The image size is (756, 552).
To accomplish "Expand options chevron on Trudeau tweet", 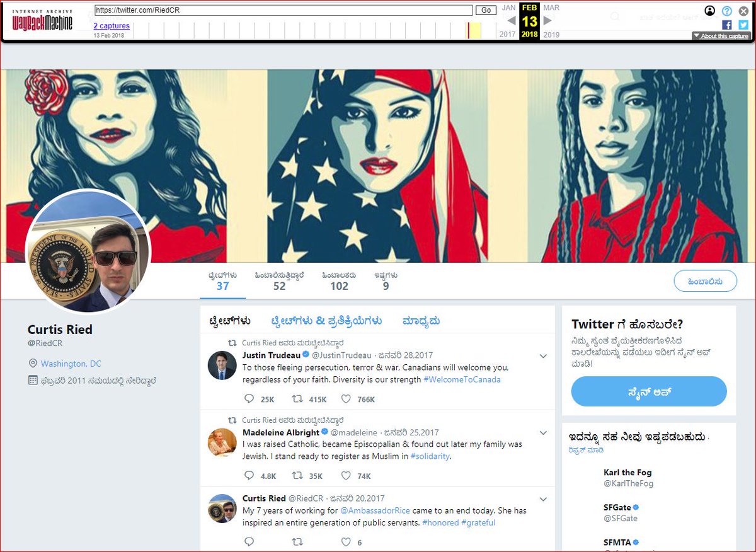I will pos(543,356).
